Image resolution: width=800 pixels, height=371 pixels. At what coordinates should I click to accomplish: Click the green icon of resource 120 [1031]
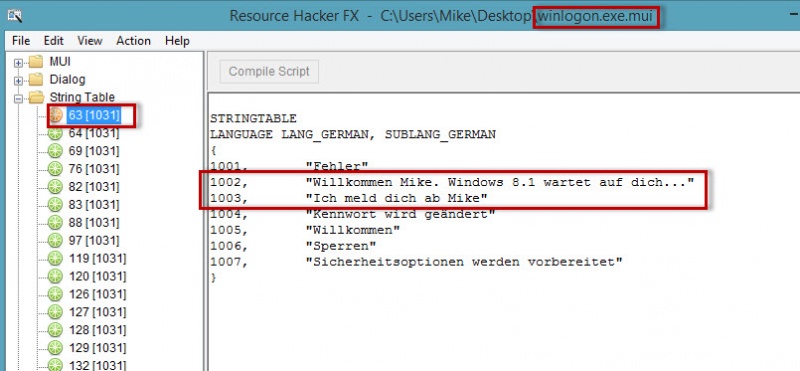(56, 276)
